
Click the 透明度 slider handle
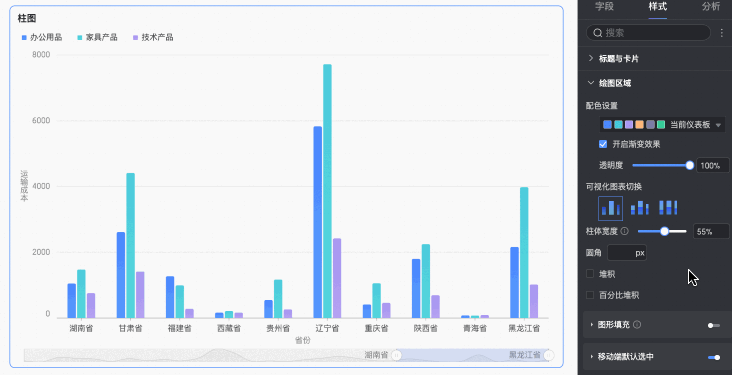coord(690,165)
